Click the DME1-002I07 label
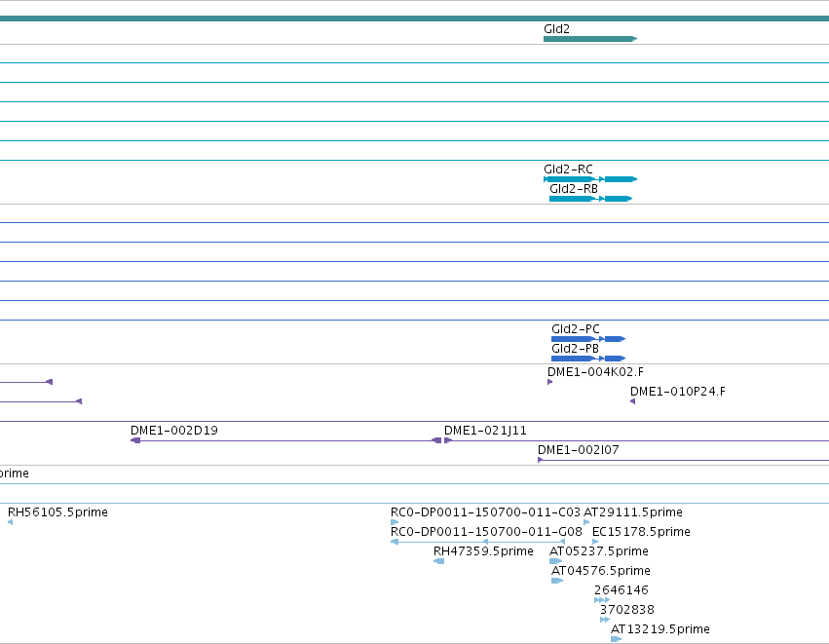The height and width of the screenshot is (644, 829). (x=578, y=450)
